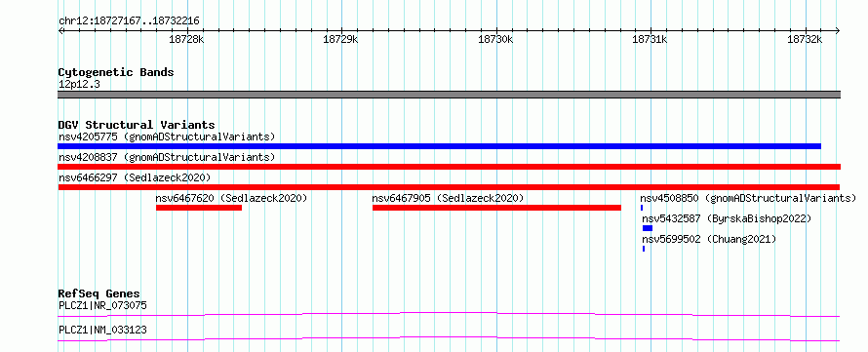Select the red nsv4208837 variant bar
The image size is (868, 352).
coord(449,167)
